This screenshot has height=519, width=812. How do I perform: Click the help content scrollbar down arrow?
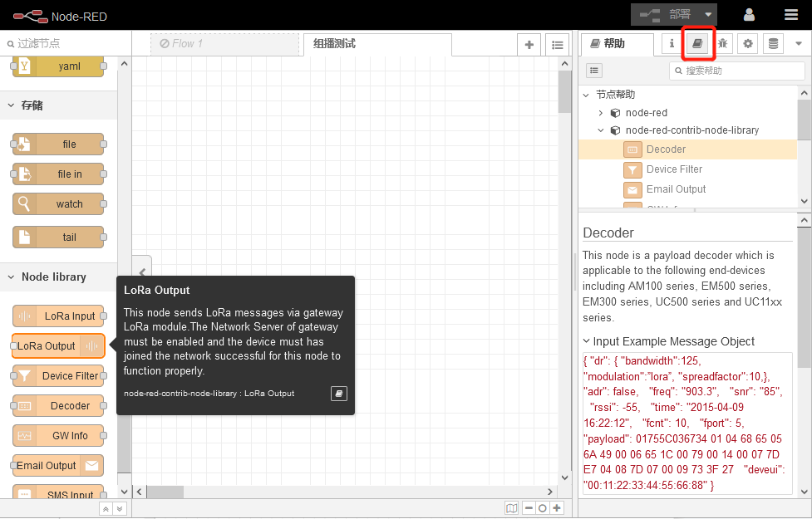[804, 492]
